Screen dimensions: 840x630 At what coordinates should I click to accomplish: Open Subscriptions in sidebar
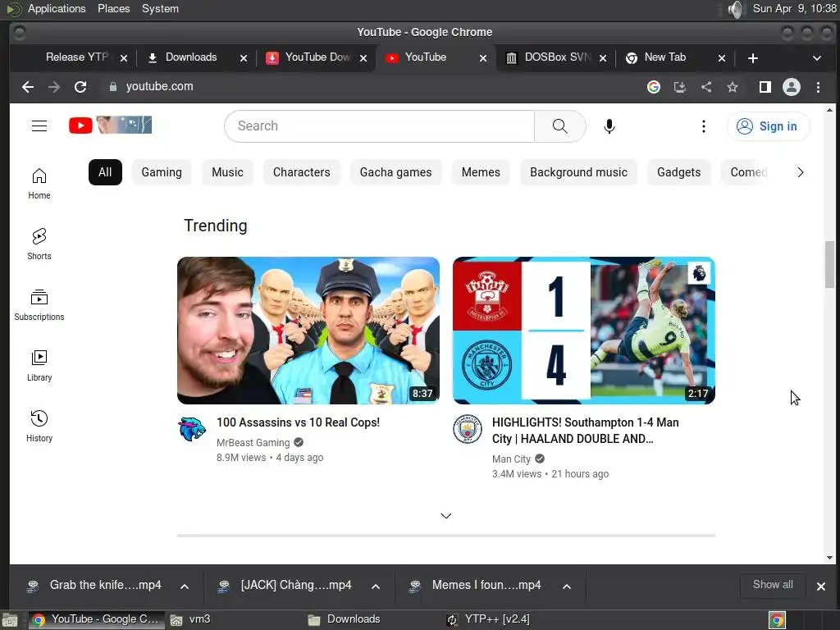pos(39,305)
